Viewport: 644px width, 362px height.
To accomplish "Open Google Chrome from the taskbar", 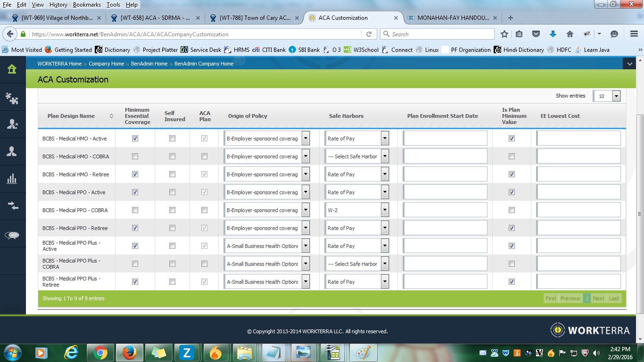I will click(100, 353).
